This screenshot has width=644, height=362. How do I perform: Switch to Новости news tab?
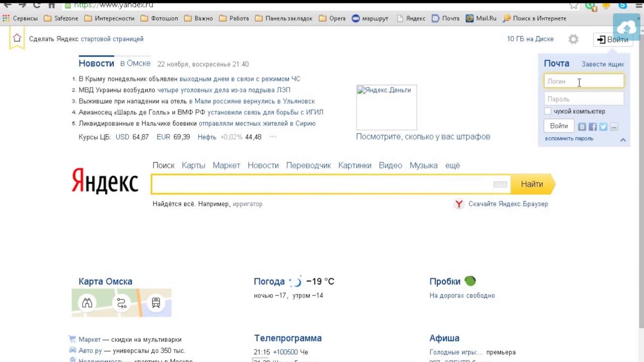96,63
